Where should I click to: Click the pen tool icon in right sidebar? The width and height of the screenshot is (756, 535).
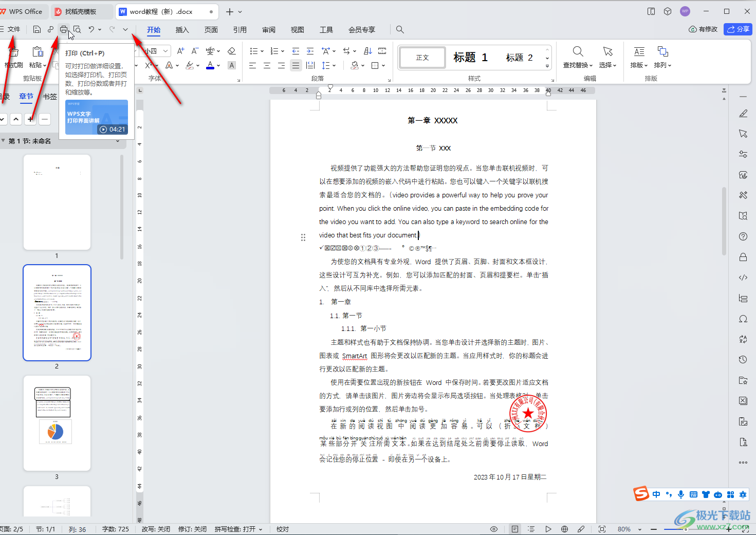tap(743, 113)
